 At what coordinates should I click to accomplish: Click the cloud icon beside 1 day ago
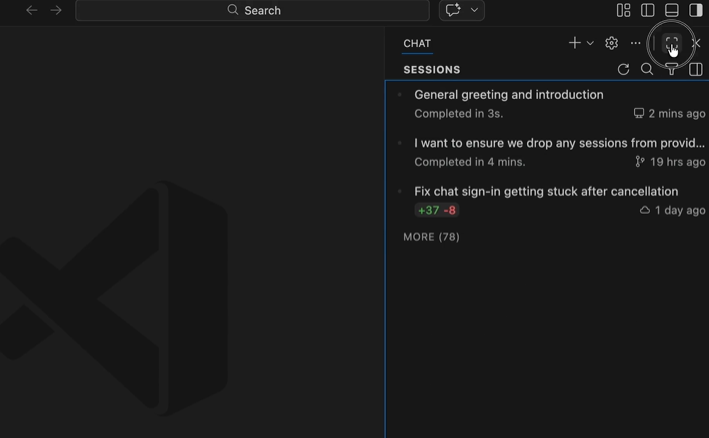point(645,210)
